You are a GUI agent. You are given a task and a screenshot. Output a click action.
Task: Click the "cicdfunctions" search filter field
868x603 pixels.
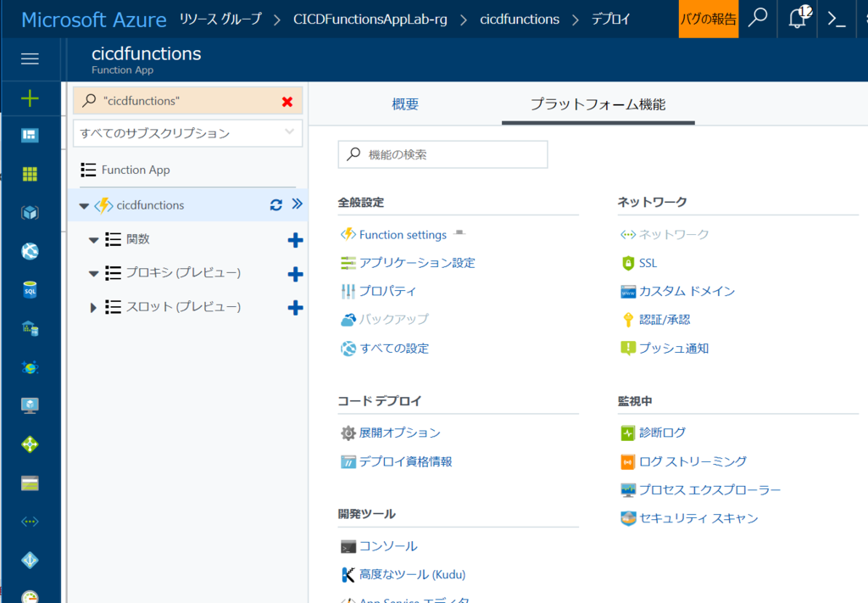tap(187, 101)
